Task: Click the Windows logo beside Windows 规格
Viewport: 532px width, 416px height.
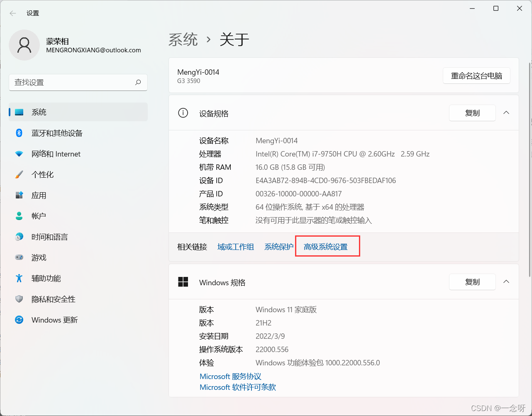Action: pos(183,282)
